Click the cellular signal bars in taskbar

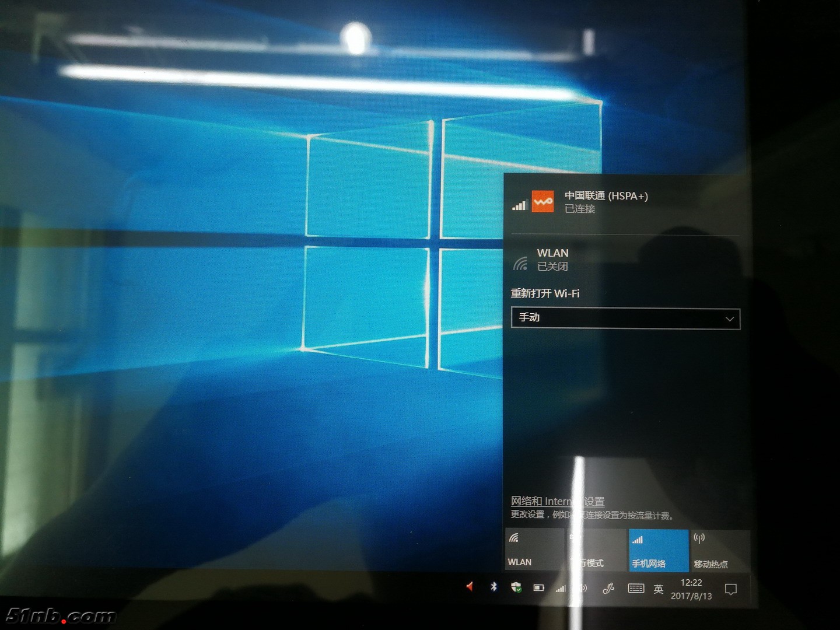[x=561, y=589]
